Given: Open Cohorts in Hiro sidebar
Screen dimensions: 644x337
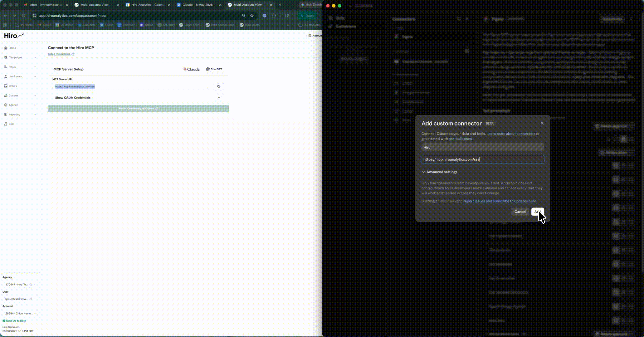Looking at the screenshot, I should click(13, 95).
